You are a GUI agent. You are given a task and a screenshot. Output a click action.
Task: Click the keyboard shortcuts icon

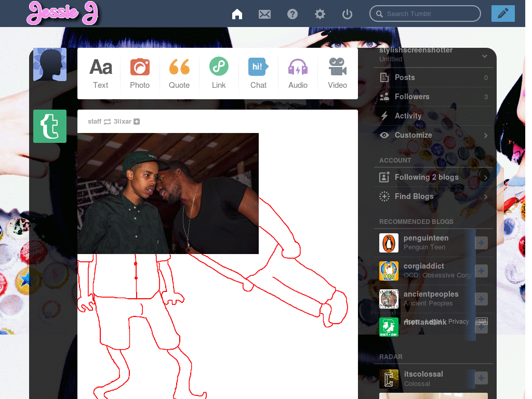(482, 321)
